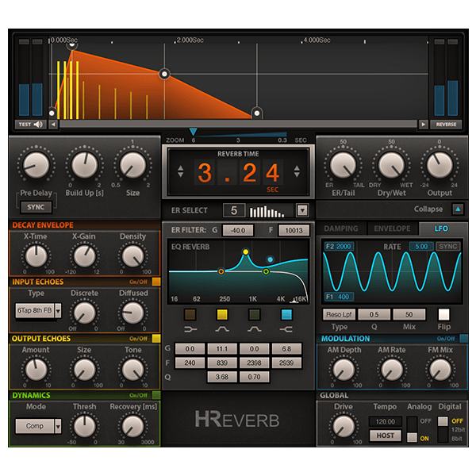Click the 6Tap 8th FB type field
The width and height of the screenshot is (476, 476).
[x=35, y=310]
